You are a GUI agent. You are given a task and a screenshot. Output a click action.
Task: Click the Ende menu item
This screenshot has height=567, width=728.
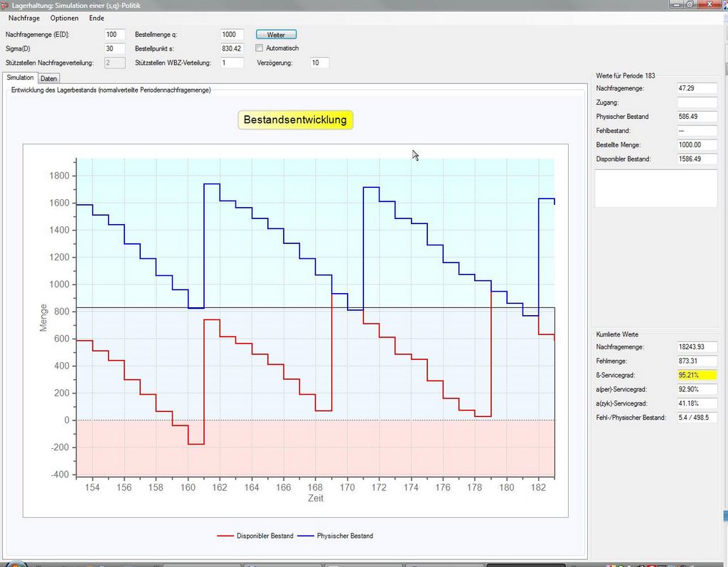pyautogui.click(x=97, y=18)
